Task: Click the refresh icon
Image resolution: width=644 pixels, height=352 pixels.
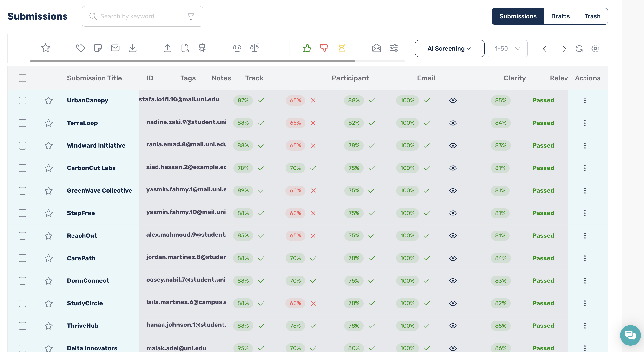Action: (579, 48)
